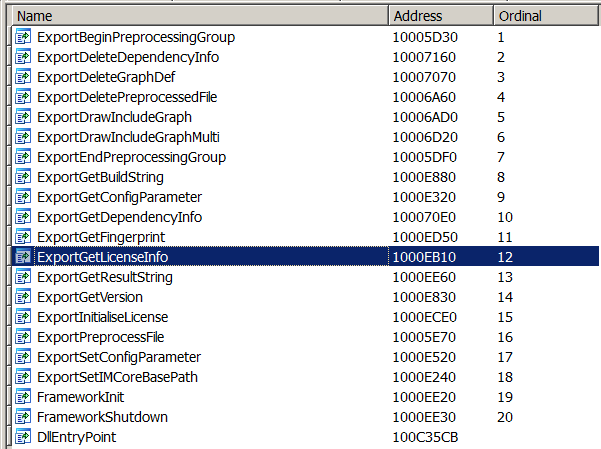Select the ExportDrawIncludeGraphMulti export name
Image resolution: width=601 pixels, height=449 pixels.
click(x=128, y=137)
